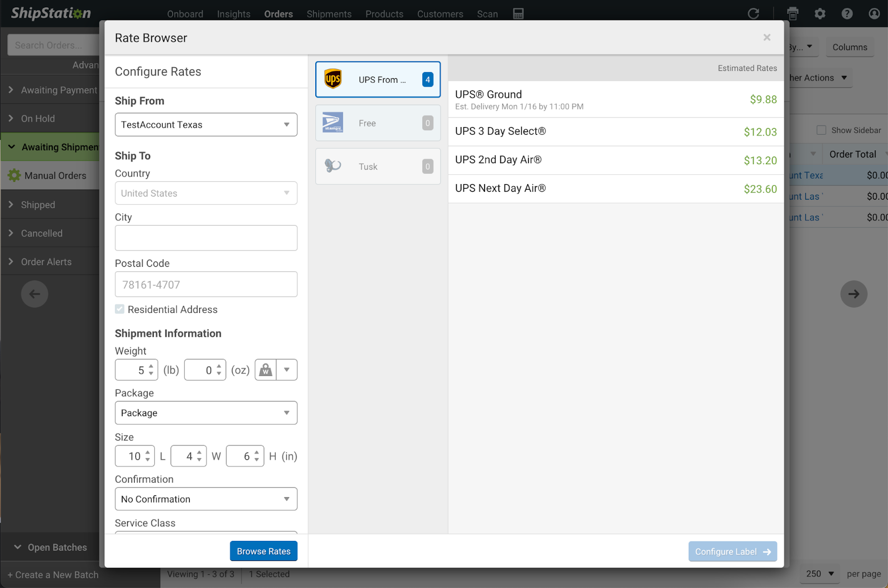The width and height of the screenshot is (888, 588).
Task: Open the Country dropdown
Action: [206, 193]
